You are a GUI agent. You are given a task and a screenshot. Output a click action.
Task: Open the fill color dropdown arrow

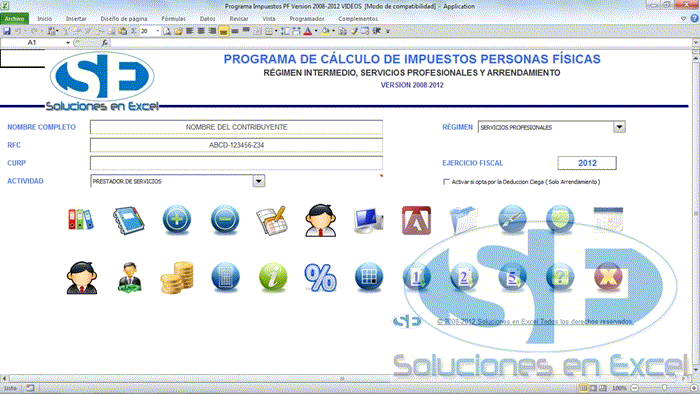(x=333, y=31)
